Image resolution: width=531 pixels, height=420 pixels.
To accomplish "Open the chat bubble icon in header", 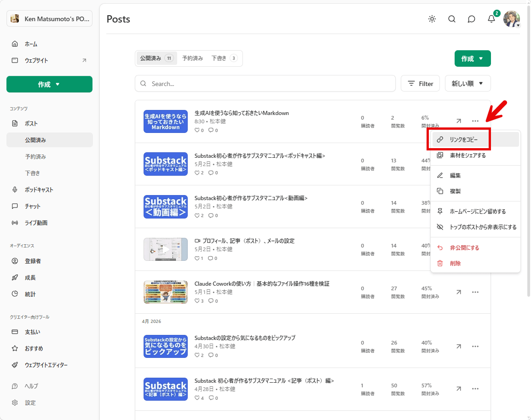I will [471, 19].
